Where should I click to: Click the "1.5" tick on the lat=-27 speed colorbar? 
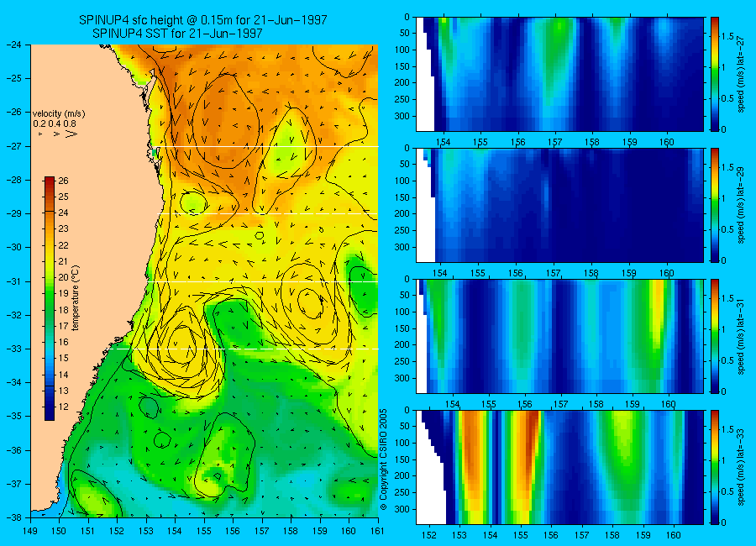(727, 36)
